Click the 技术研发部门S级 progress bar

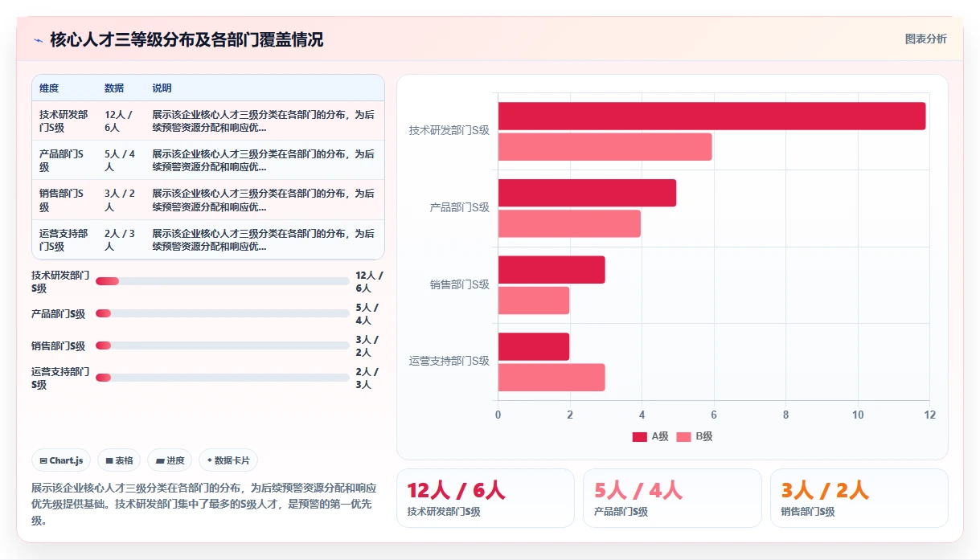[223, 281]
